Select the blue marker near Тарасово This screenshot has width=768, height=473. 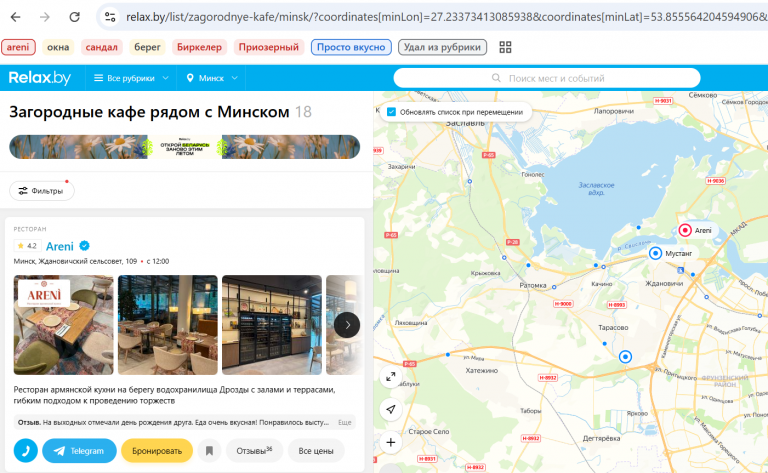tap(625, 357)
